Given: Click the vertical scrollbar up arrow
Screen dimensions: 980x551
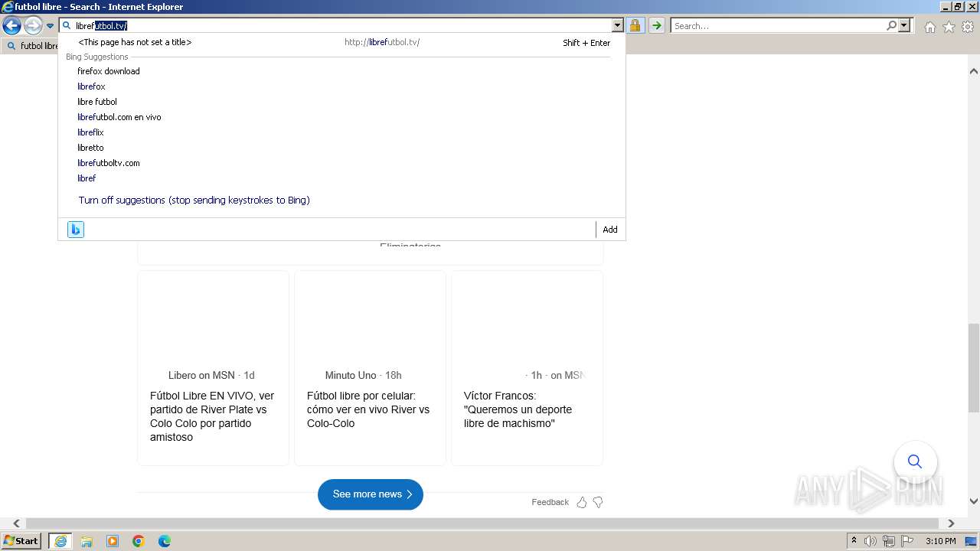Looking at the screenshot, I should 974,71.
